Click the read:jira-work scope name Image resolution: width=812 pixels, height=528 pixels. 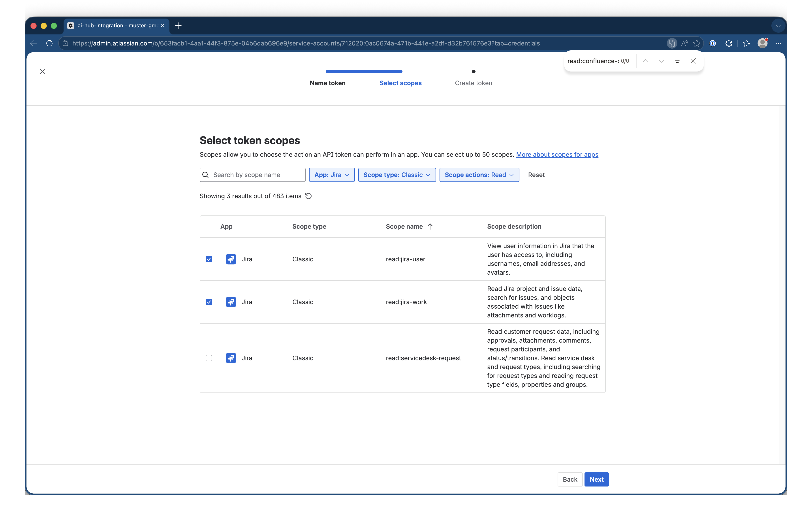pos(406,302)
